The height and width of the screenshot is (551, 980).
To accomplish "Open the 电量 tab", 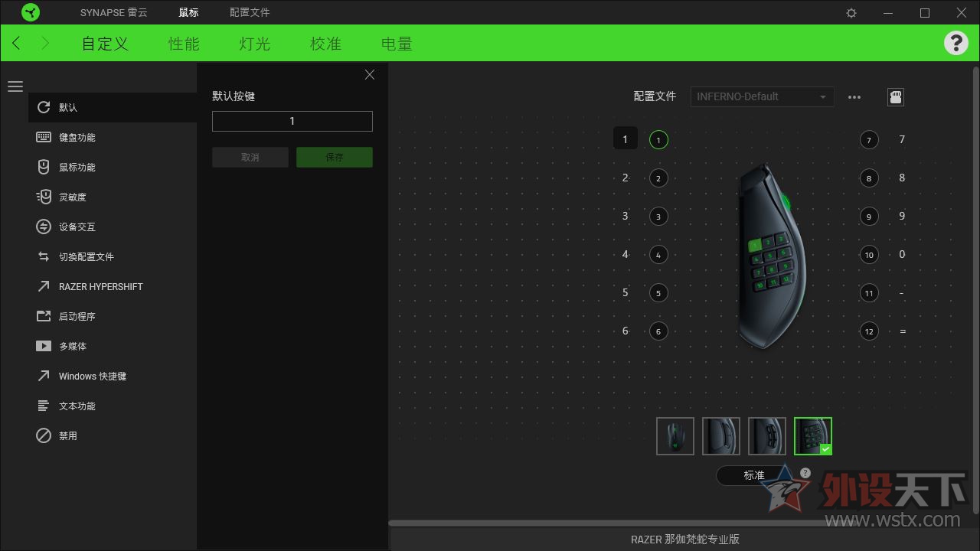I will (397, 44).
